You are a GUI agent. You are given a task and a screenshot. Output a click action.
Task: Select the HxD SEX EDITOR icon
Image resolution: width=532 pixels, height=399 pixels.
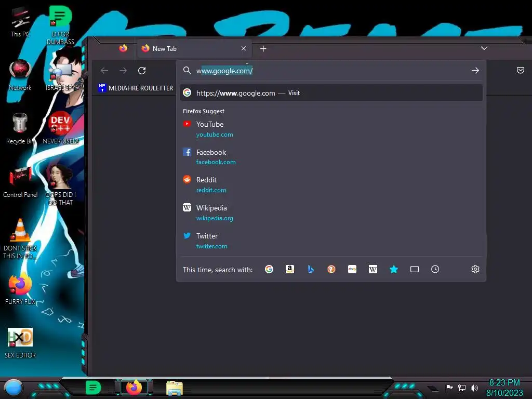pyautogui.click(x=20, y=343)
